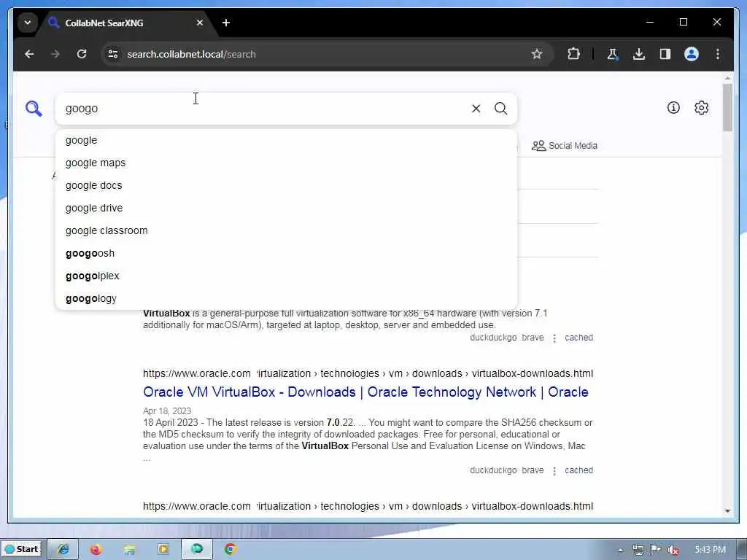Open File Explorer from taskbar
The width and height of the screenshot is (747, 560).
pyautogui.click(x=129, y=550)
